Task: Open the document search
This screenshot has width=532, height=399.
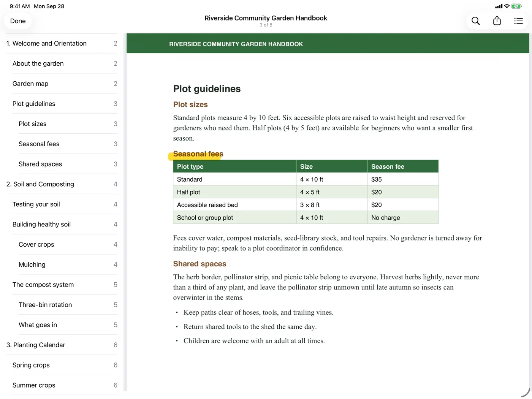Action: (475, 21)
